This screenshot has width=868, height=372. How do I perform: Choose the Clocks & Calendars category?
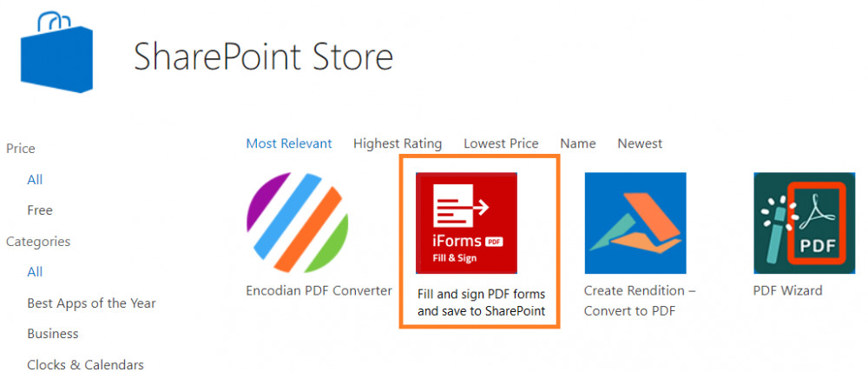click(85, 364)
